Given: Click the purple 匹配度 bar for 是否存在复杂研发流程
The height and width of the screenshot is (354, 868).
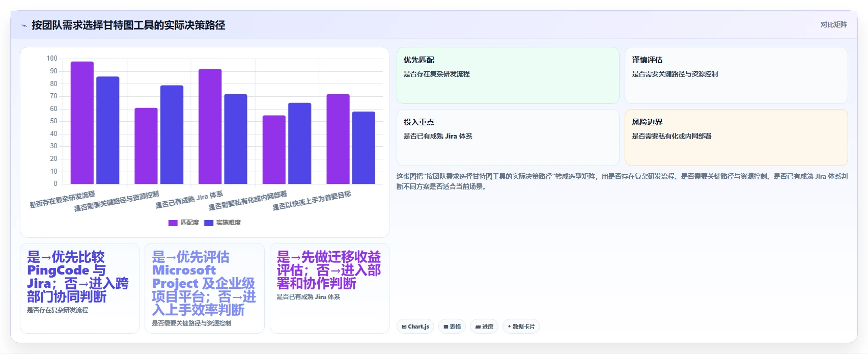Looking at the screenshot, I should coord(82,123).
